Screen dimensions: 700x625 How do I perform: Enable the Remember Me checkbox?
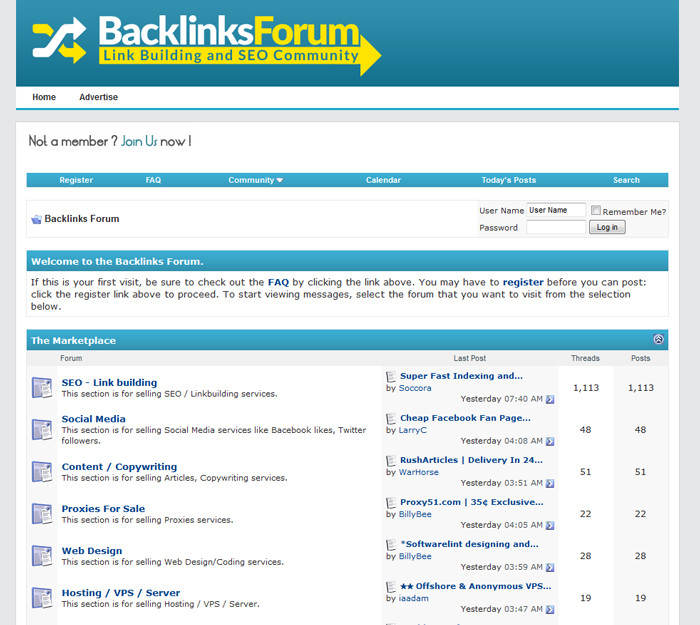(x=596, y=210)
